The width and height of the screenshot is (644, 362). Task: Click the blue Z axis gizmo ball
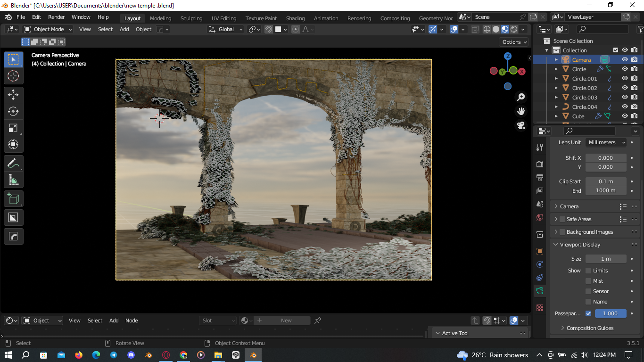click(x=508, y=56)
